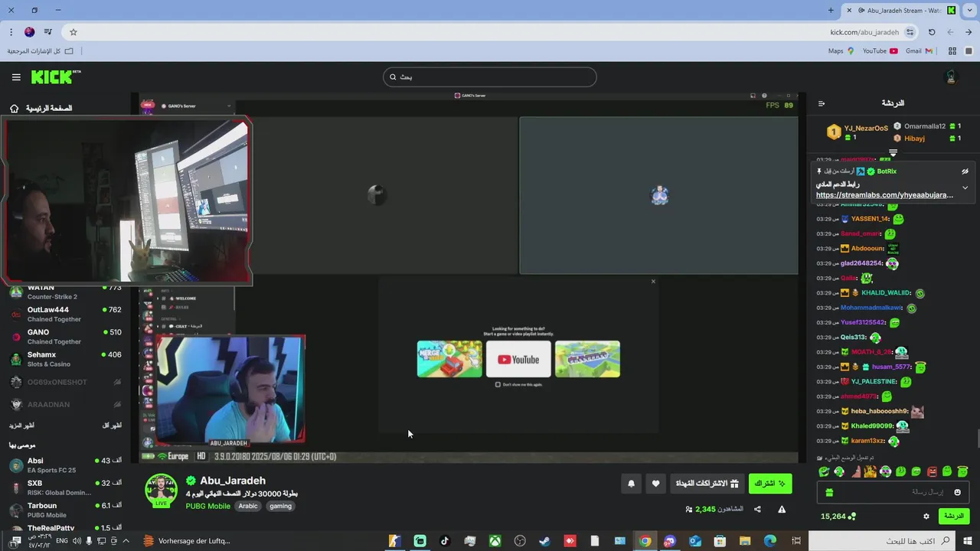Tick Don't show this again checkbox
The height and width of the screenshot is (551, 980).
tap(498, 384)
